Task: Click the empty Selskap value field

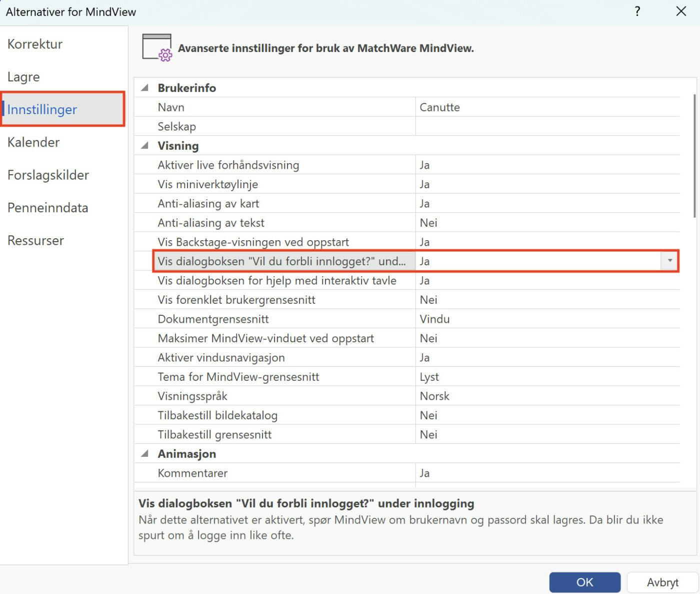Action: [x=547, y=126]
